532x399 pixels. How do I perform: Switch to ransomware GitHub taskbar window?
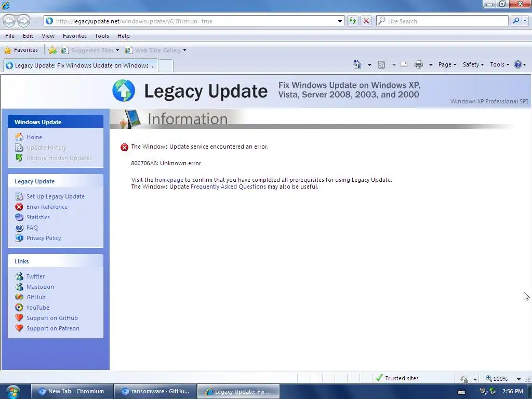click(x=155, y=392)
